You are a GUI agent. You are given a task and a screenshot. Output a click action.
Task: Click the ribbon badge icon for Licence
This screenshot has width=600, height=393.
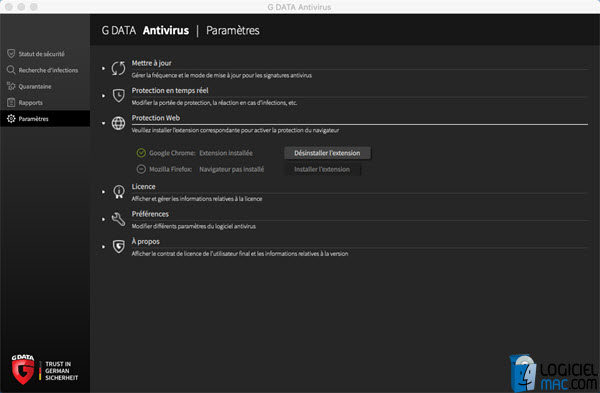[x=119, y=191]
